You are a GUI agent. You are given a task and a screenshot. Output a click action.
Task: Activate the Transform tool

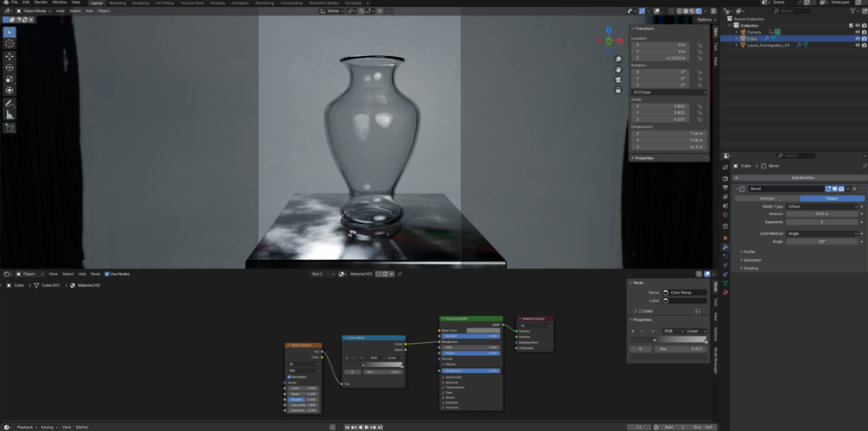tap(10, 90)
